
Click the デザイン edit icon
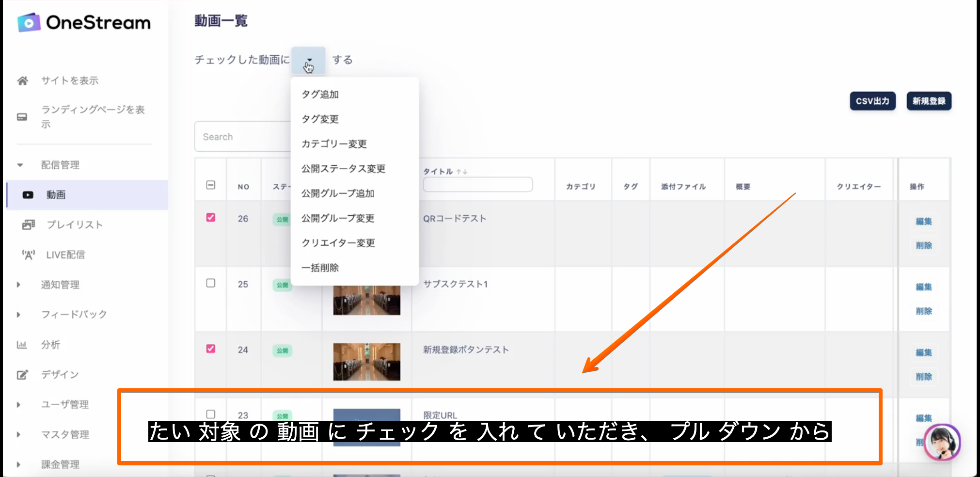point(22,375)
